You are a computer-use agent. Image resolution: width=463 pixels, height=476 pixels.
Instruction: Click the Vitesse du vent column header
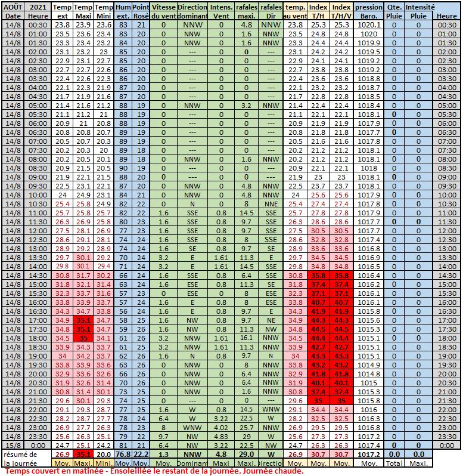tap(163, 12)
